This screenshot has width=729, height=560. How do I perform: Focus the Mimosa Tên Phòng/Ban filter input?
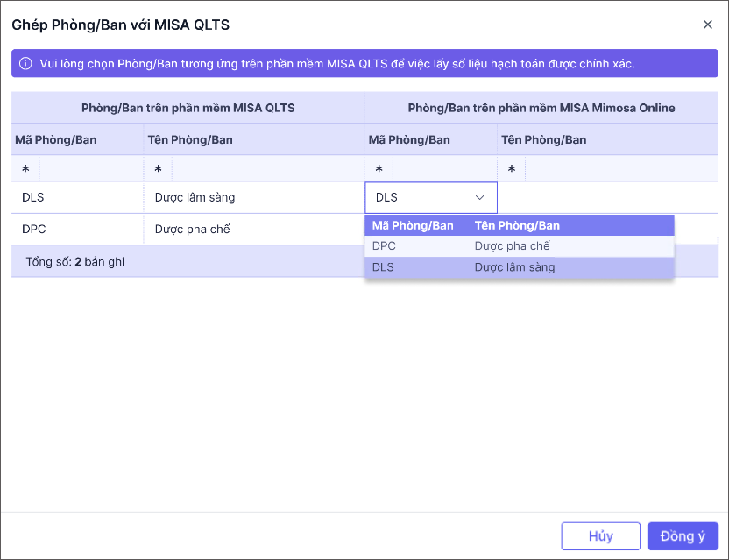(621, 169)
